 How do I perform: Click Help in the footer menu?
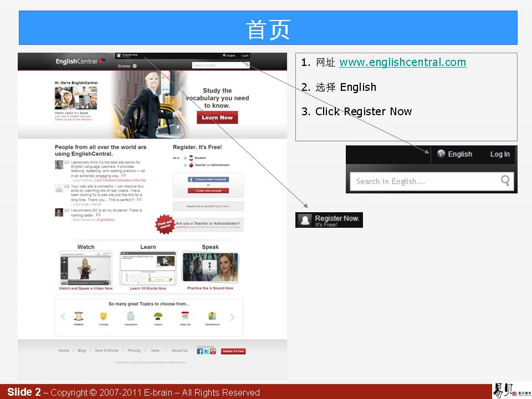point(155,350)
